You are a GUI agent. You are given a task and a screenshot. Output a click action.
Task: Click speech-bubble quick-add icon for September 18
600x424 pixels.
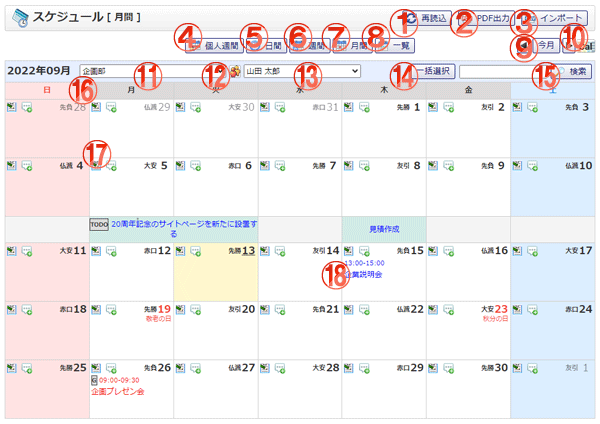[27, 310]
